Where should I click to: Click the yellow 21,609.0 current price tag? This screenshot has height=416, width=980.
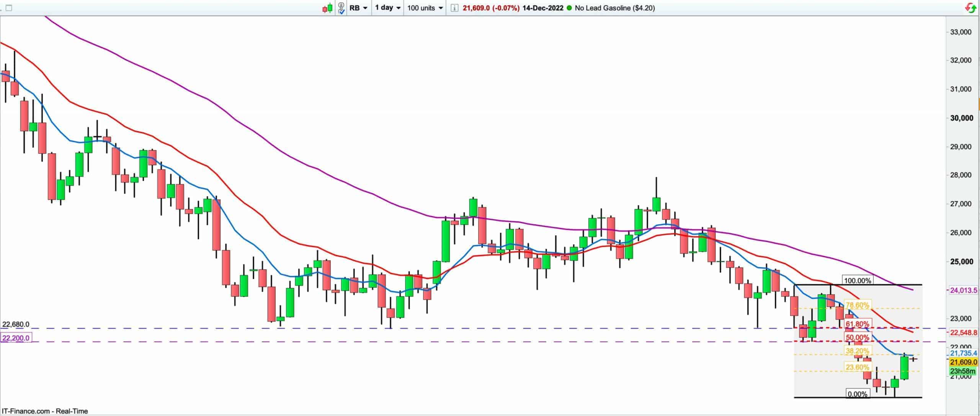click(x=964, y=362)
